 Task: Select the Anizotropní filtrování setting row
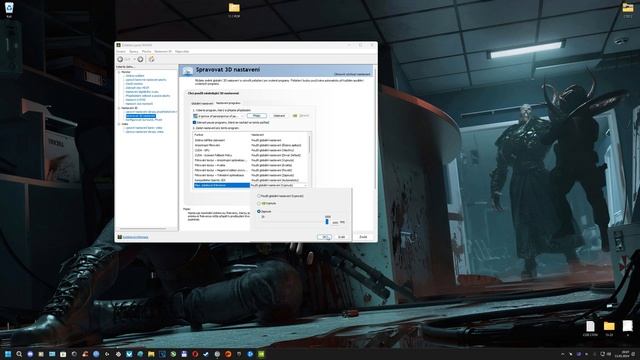[x=251, y=145]
